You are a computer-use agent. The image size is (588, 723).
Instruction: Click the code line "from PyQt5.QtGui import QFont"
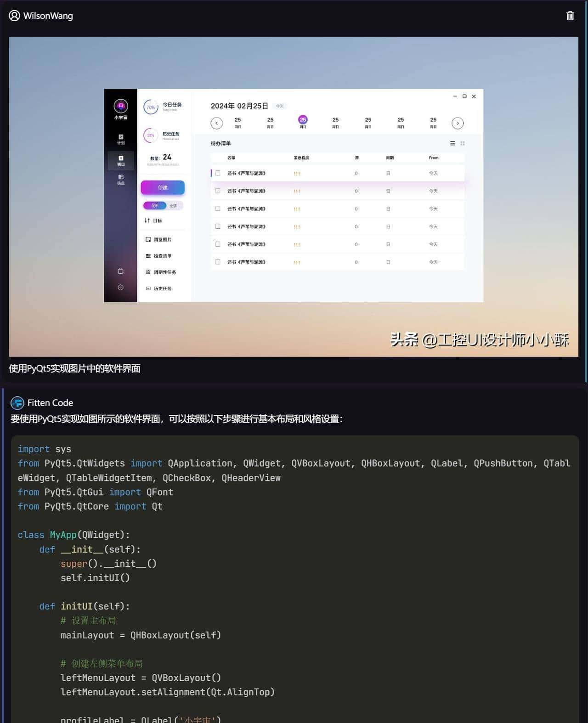coord(96,492)
